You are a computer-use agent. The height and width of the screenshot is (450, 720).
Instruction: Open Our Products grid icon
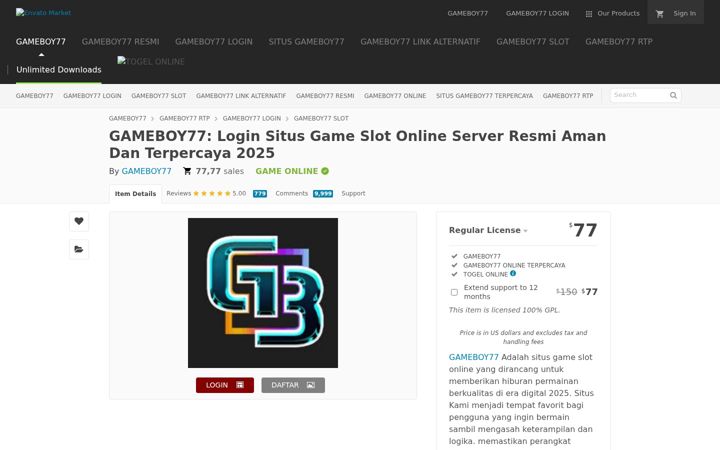[589, 14]
